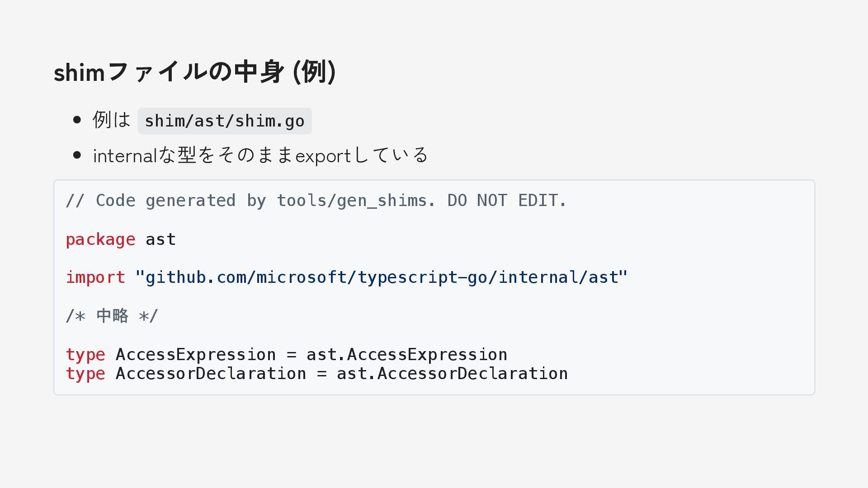Screen dimensions: 868x488
Task: Click package name "ast" after package keyword
Action: click(160, 239)
